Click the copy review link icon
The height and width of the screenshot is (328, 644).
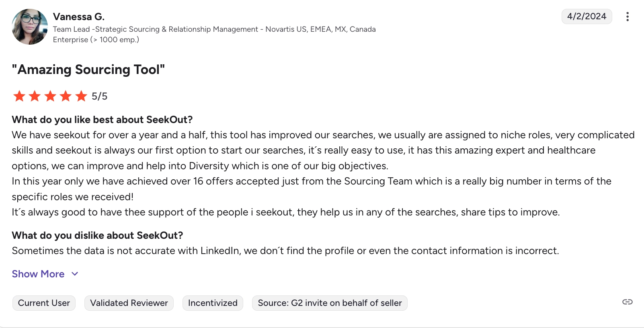pos(627,302)
